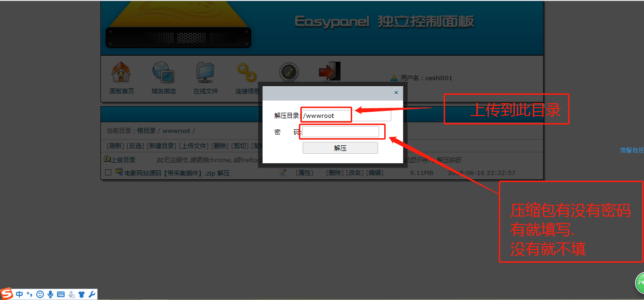Click the pencil edit icon in file row
The image size is (644, 300).
coord(283,173)
